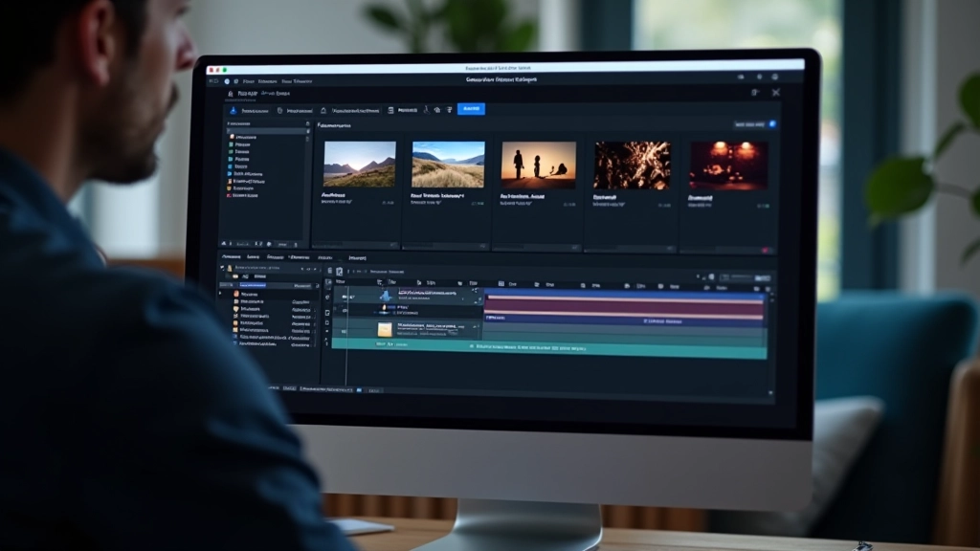Toggle the blue round switch above thumbnails

click(772, 124)
